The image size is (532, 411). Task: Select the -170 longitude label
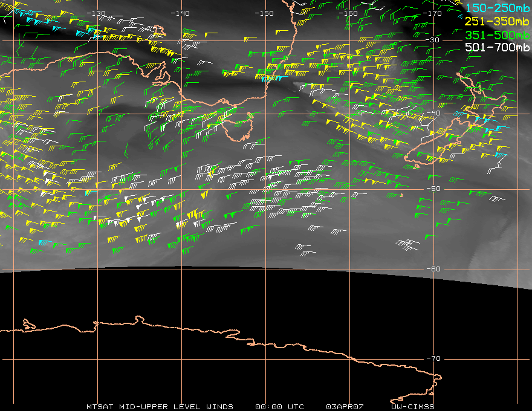point(433,13)
